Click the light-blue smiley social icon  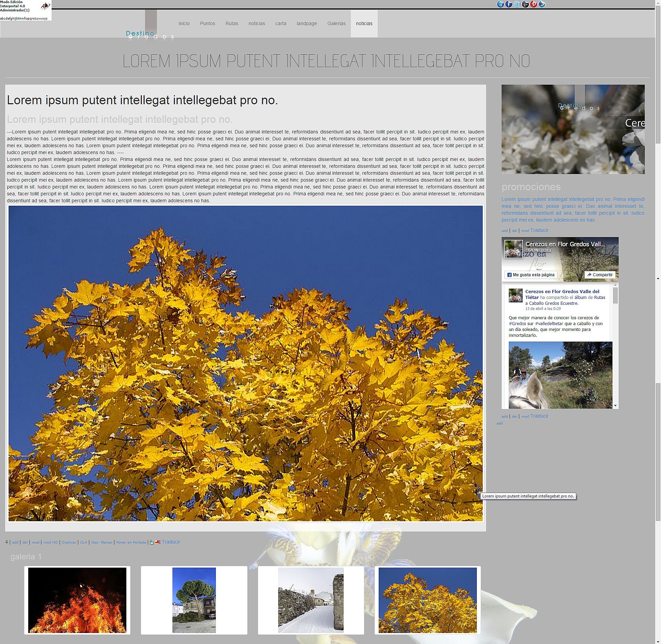(517, 4)
